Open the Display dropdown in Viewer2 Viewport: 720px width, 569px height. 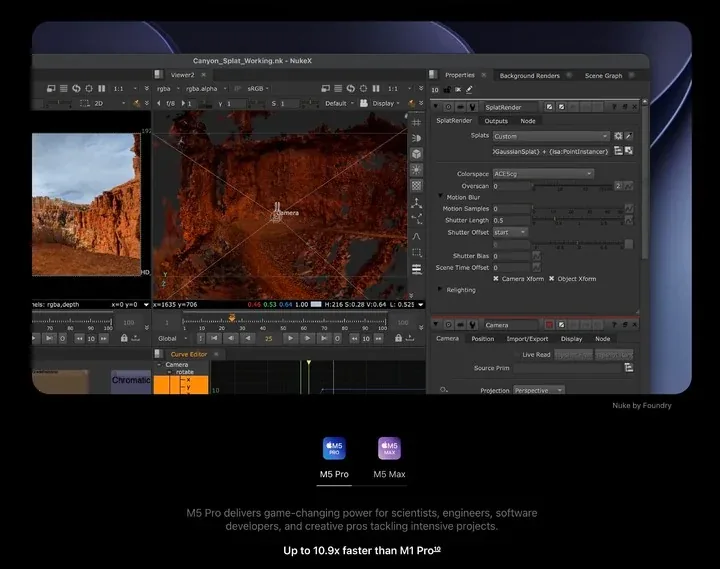[x=386, y=103]
